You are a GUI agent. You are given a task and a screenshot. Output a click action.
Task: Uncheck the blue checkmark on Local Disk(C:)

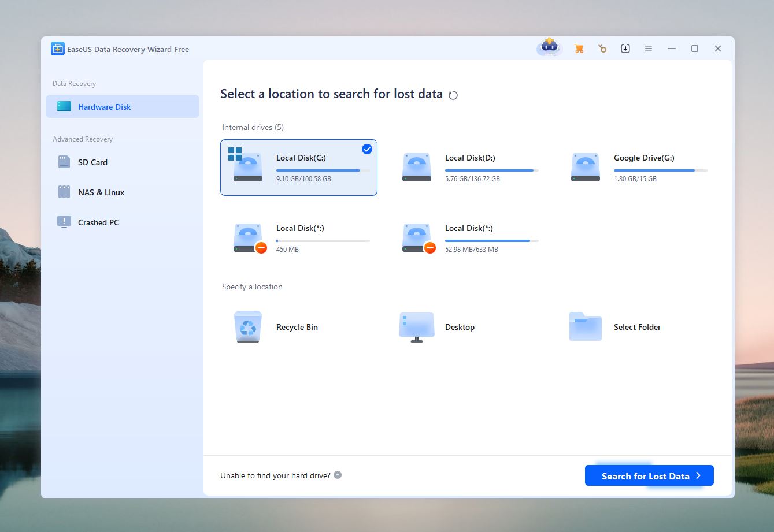pos(367,149)
